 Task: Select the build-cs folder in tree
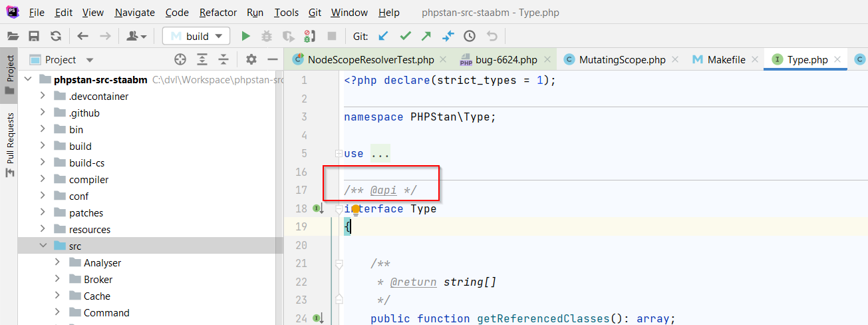86,162
